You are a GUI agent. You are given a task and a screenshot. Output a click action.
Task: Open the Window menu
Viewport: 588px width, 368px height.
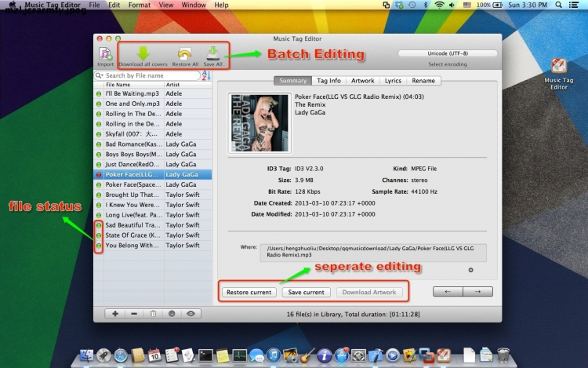[194, 5]
